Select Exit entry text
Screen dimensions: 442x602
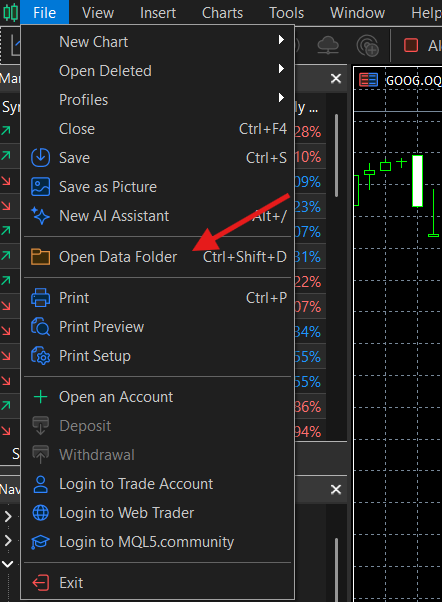tap(71, 583)
